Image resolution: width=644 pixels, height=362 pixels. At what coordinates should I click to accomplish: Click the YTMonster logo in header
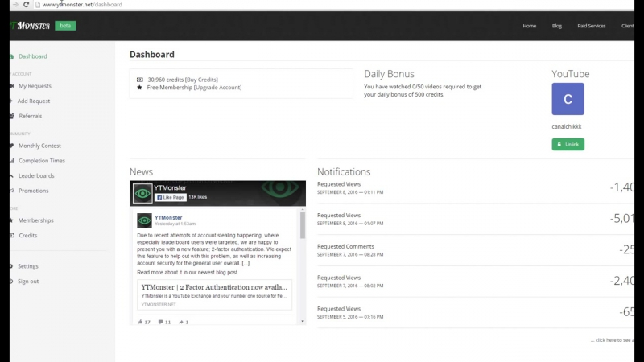click(x=30, y=26)
